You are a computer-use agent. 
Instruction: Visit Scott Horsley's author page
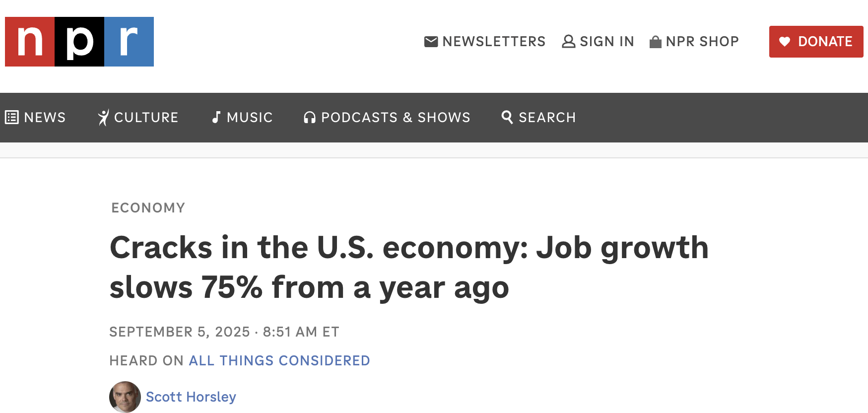pyautogui.click(x=191, y=397)
